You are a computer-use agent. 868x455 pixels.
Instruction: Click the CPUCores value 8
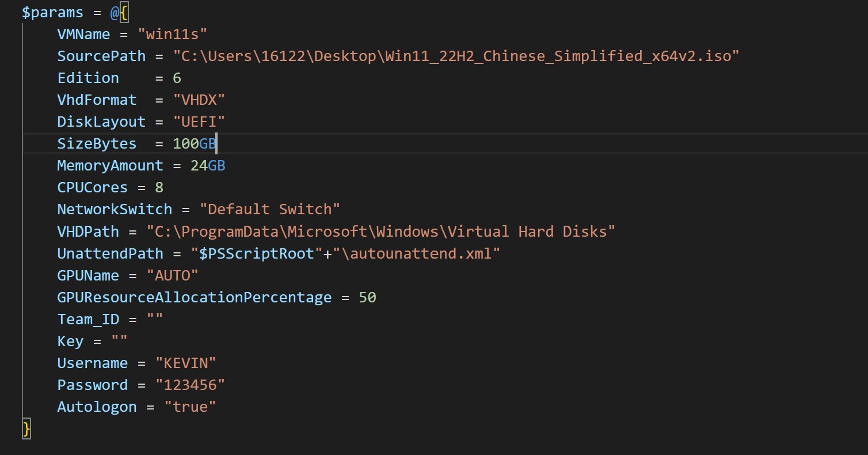pos(159,187)
